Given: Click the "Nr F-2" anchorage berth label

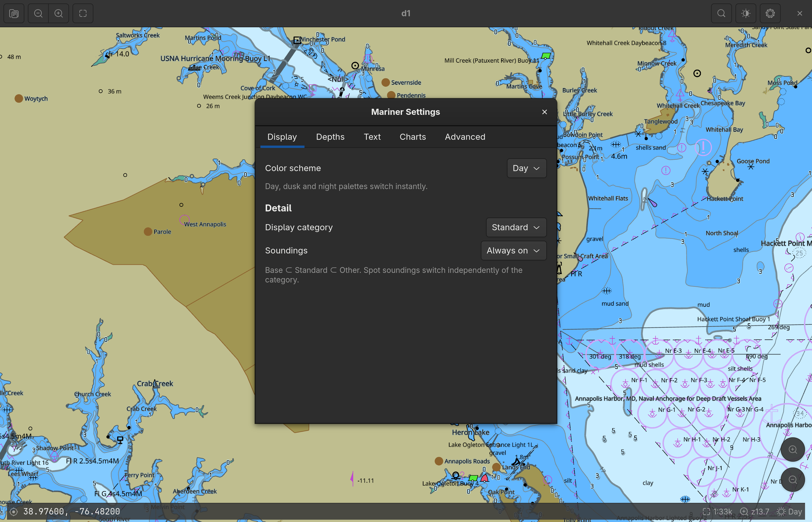Looking at the screenshot, I should pos(669,380).
